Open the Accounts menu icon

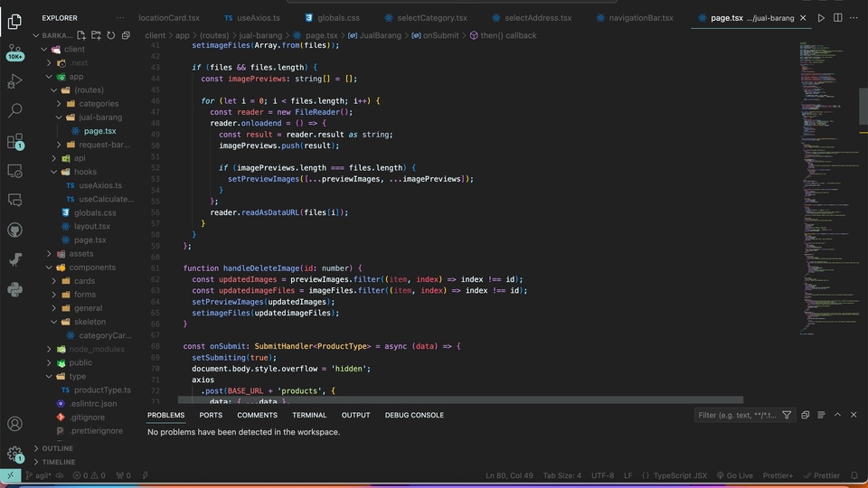[15, 424]
